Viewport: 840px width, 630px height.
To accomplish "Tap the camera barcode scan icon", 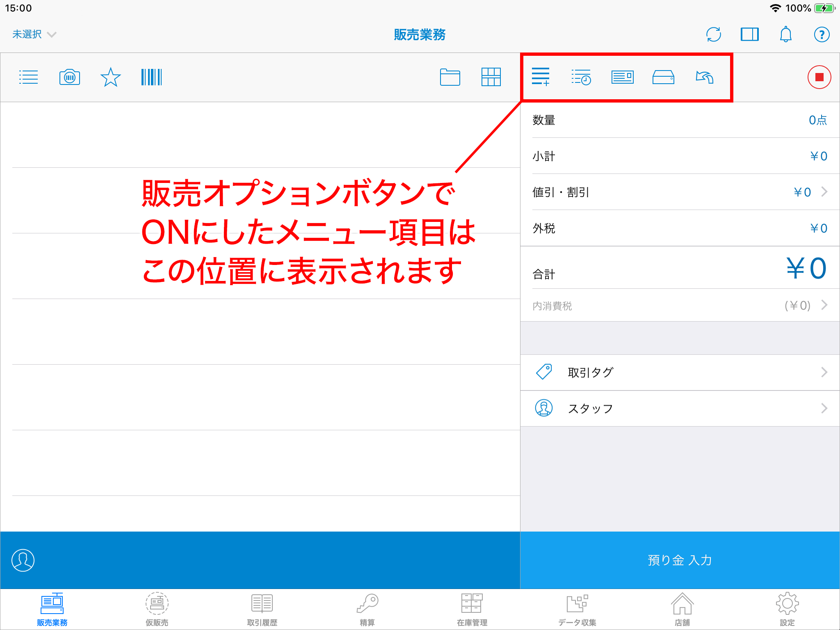I will (x=70, y=77).
